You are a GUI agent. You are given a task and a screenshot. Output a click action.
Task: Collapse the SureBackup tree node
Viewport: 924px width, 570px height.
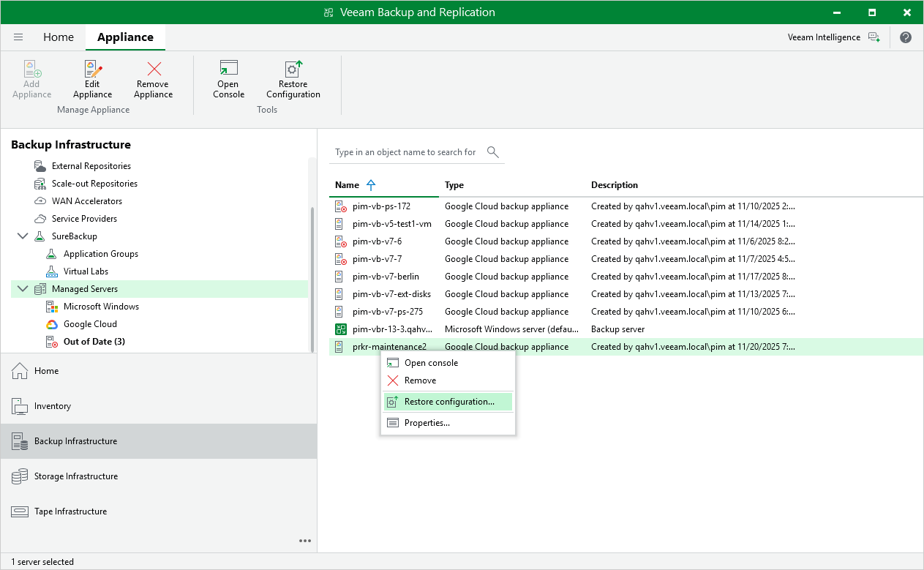pyautogui.click(x=21, y=236)
